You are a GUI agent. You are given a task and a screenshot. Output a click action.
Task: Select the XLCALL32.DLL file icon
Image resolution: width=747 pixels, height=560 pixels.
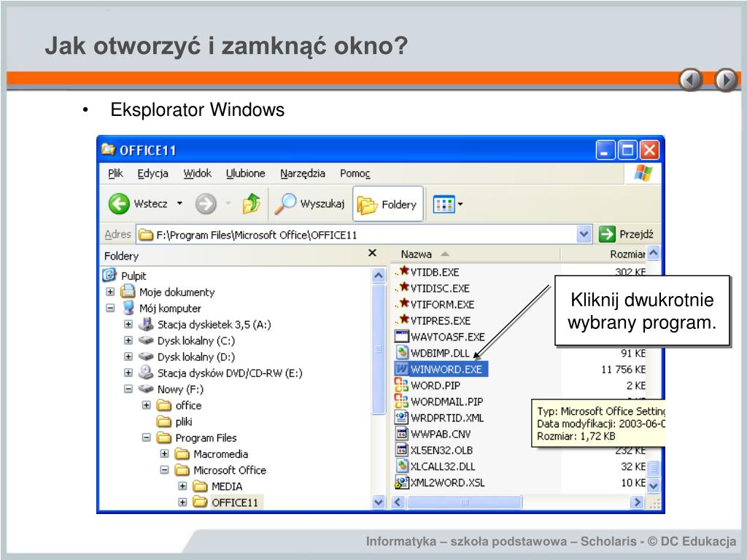tap(403, 466)
